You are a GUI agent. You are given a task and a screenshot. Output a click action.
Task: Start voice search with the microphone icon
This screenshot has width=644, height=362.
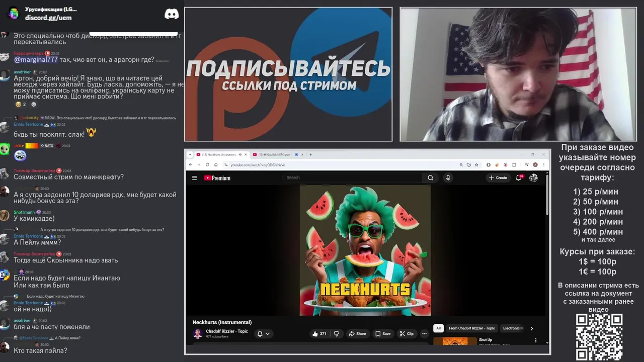(x=448, y=177)
